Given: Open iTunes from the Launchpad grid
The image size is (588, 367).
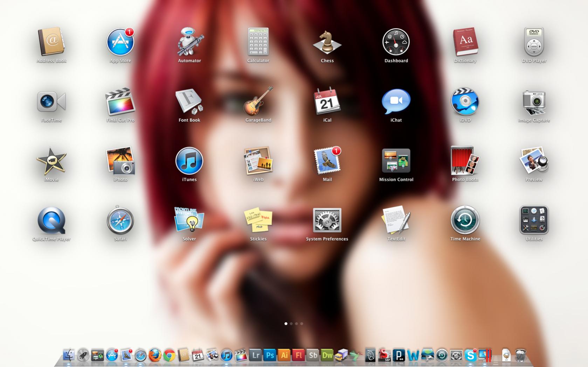Looking at the screenshot, I should coord(189,161).
